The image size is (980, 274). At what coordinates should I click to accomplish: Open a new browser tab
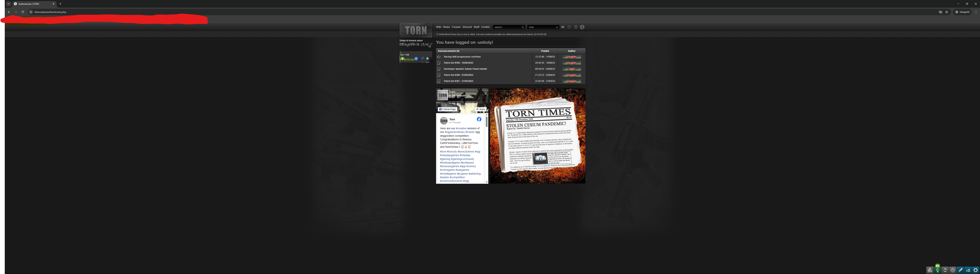tap(60, 4)
